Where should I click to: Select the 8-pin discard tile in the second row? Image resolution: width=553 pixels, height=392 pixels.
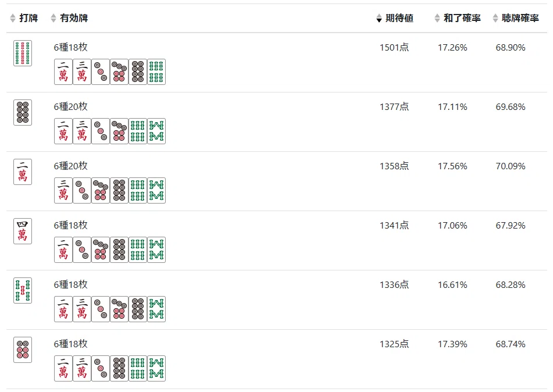(x=23, y=113)
